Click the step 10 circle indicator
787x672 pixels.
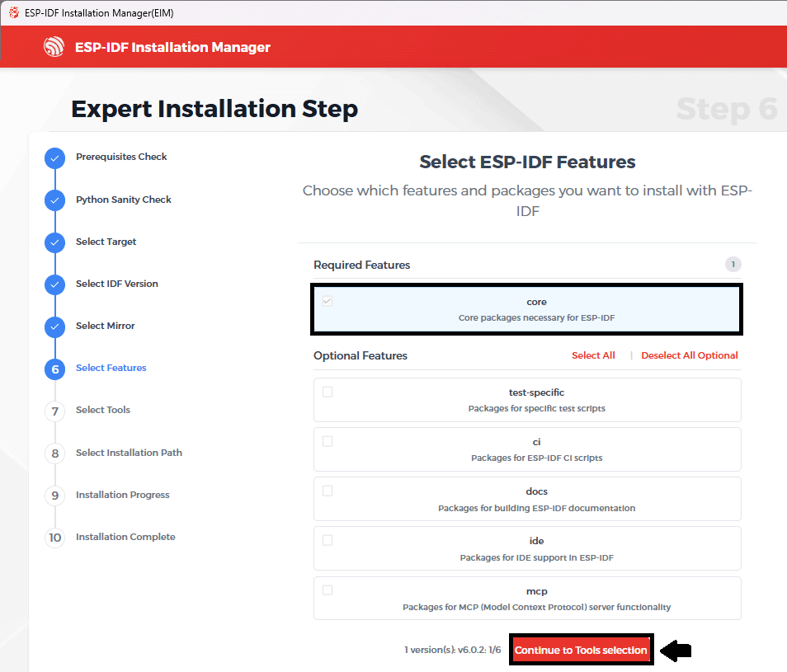click(54, 538)
